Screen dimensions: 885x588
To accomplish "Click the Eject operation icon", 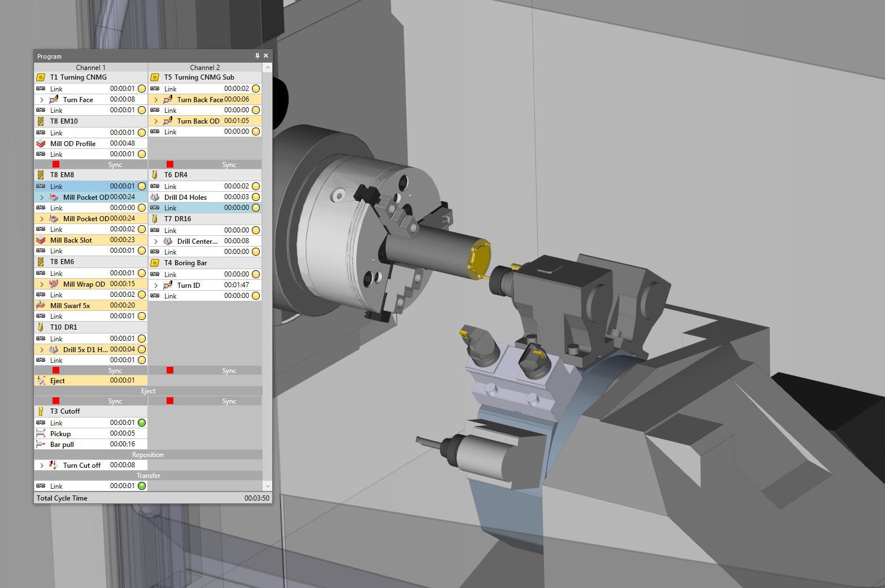I will tap(41, 380).
